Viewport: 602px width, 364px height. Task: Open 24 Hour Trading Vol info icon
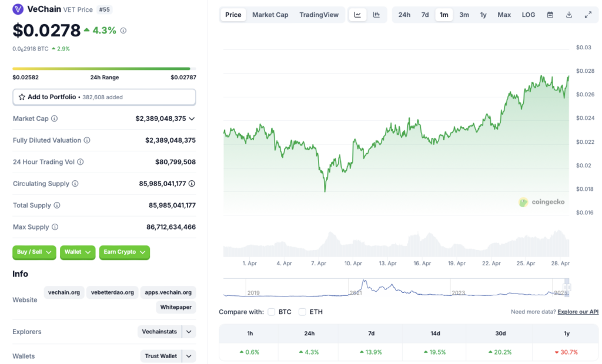80,162
